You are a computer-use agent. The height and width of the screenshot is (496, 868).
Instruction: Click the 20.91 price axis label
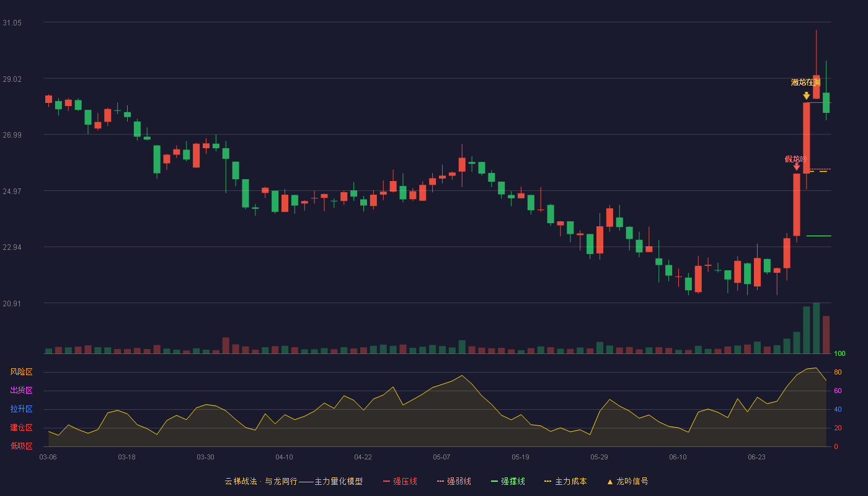[x=12, y=303]
